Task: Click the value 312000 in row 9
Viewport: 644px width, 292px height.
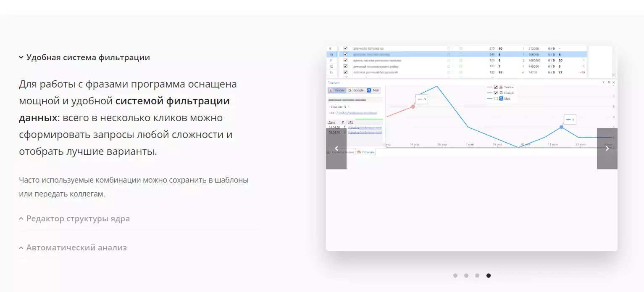Action: point(534,48)
